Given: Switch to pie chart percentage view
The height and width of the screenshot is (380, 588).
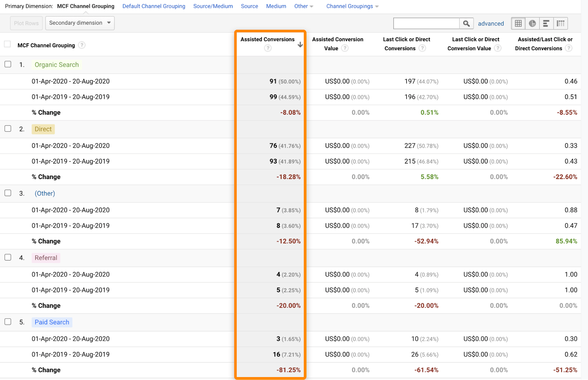Looking at the screenshot, I should (532, 24).
